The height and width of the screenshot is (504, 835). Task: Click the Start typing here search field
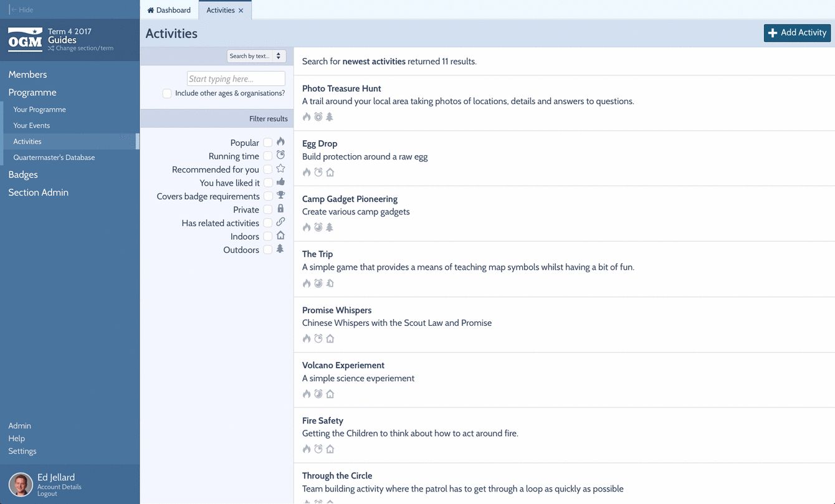point(236,78)
